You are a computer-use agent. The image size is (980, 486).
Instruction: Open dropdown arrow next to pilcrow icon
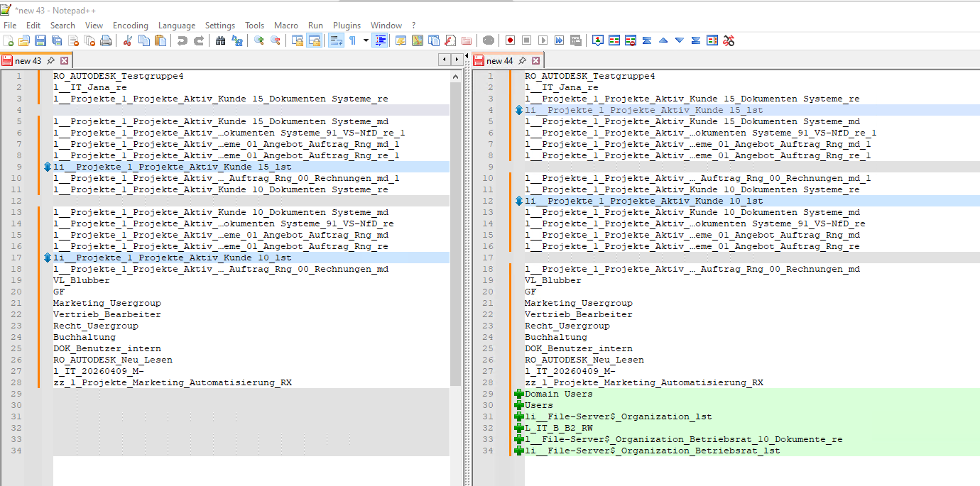click(366, 40)
